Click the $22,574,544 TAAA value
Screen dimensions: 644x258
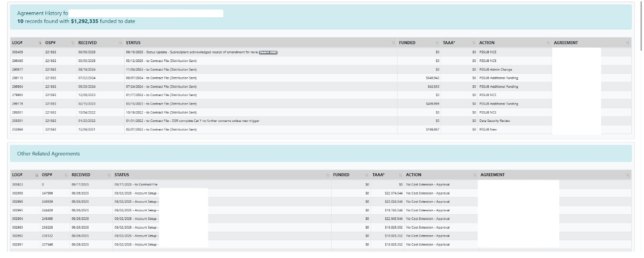click(393, 193)
